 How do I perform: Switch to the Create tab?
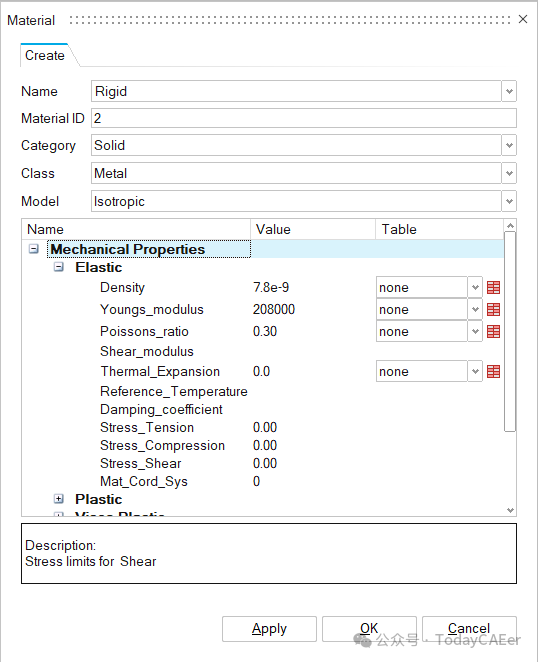coord(45,55)
